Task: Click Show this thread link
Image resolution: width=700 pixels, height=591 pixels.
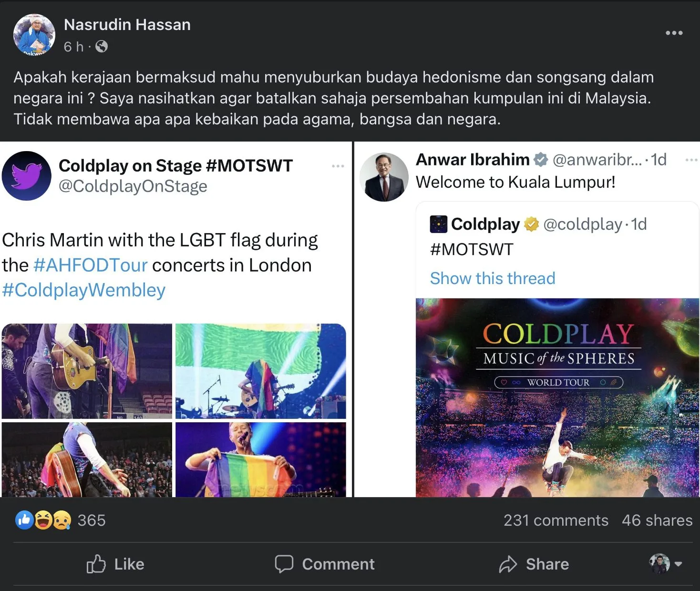Action: (x=493, y=278)
